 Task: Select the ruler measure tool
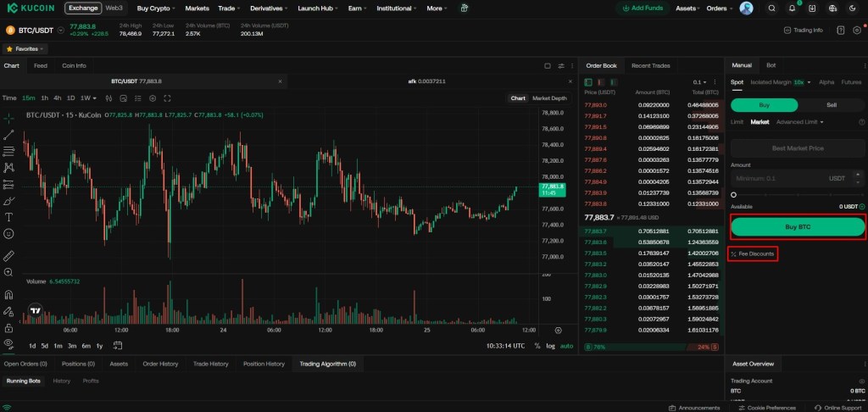(x=8, y=256)
